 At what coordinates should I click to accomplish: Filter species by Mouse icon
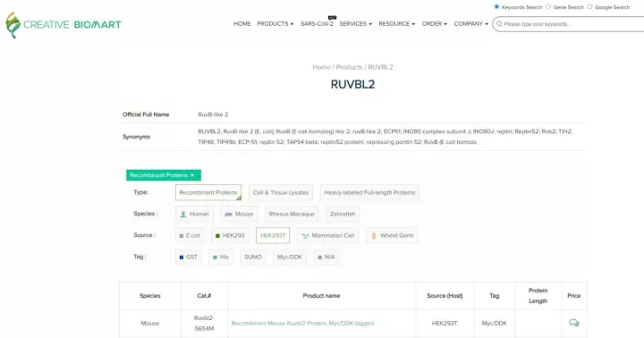click(228, 215)
